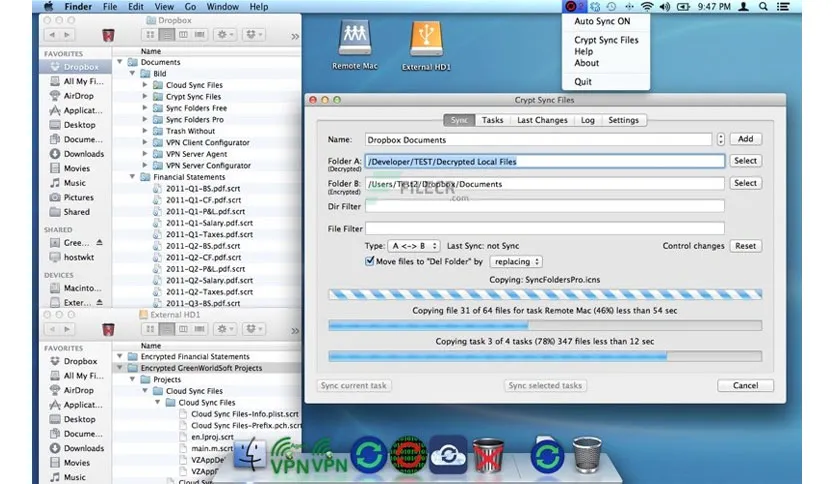Expand the Cloud Sync Files folder under Bild

point(144,85)
